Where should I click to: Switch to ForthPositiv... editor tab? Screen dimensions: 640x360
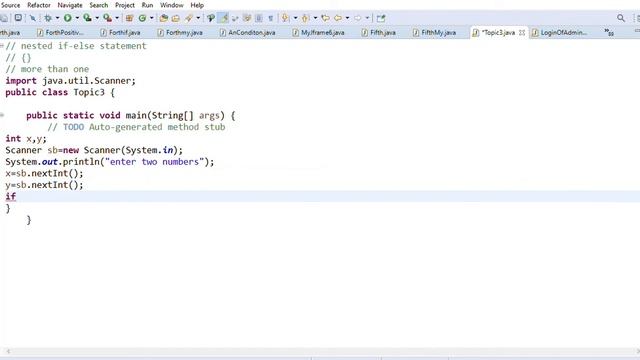(61, 32)
